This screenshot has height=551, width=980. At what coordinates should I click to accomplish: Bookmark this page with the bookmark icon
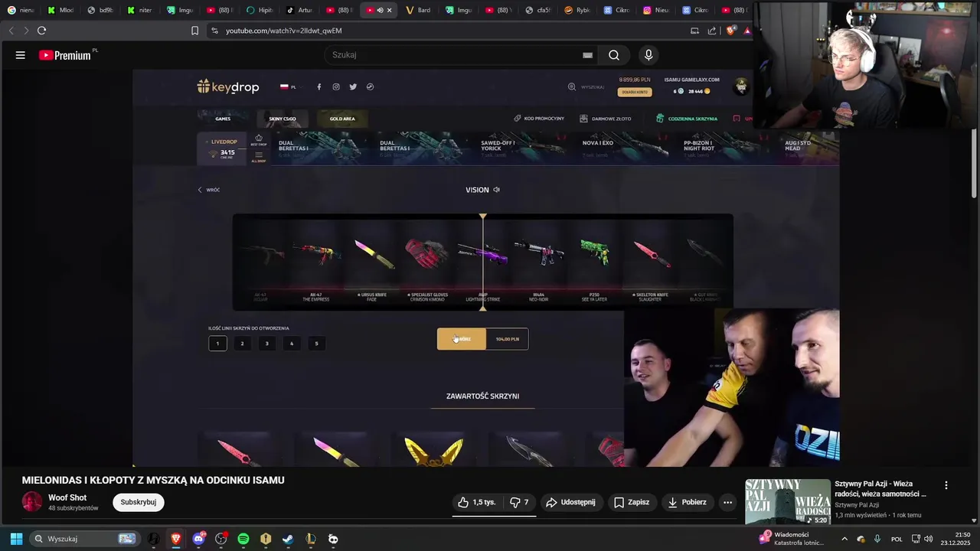pos(194,31)
